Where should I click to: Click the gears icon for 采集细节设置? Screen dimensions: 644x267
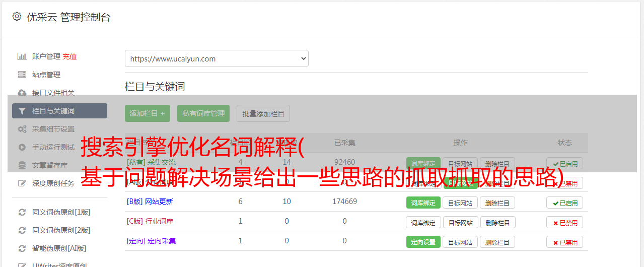tap(22, 129)
